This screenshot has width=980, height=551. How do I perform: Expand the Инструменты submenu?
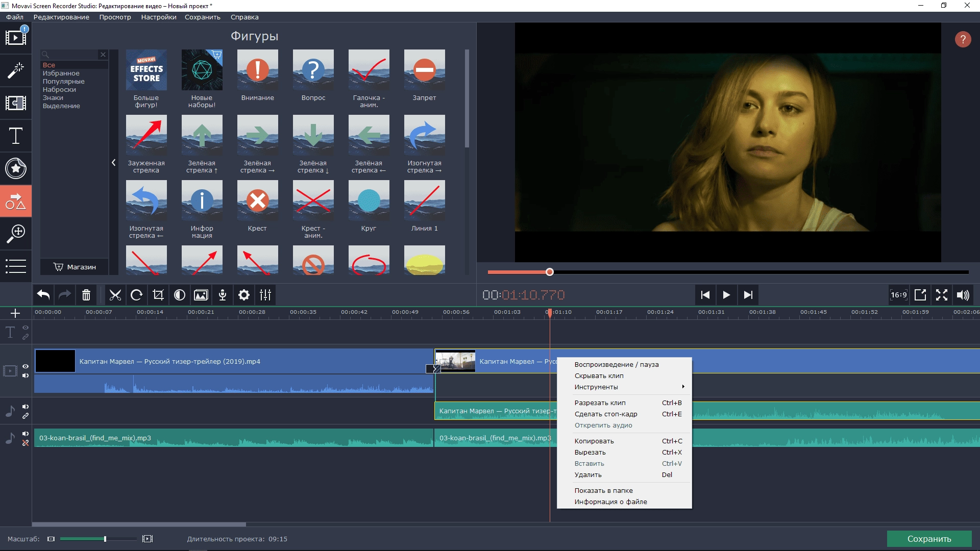click(624, 387)
